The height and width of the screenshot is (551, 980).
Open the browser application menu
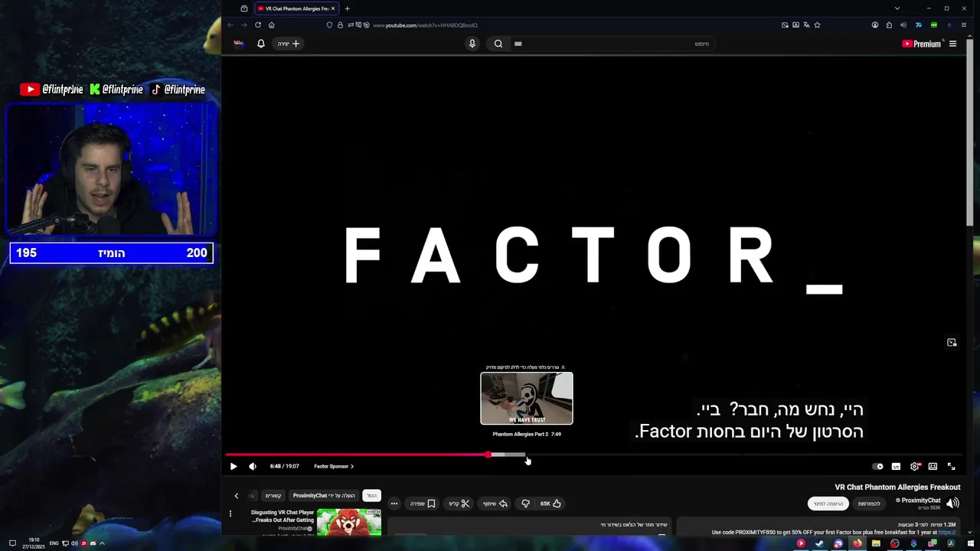(x=963, y=25)
